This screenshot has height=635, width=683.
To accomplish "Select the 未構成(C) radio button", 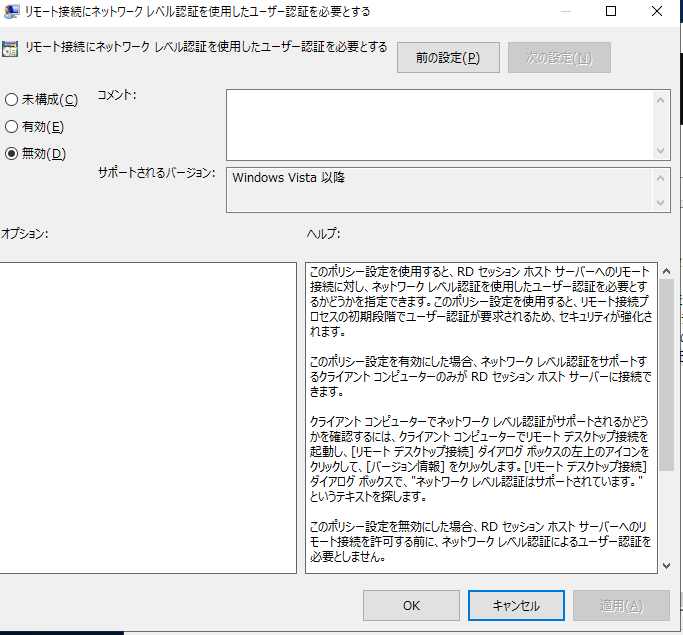I will [12, 100].
